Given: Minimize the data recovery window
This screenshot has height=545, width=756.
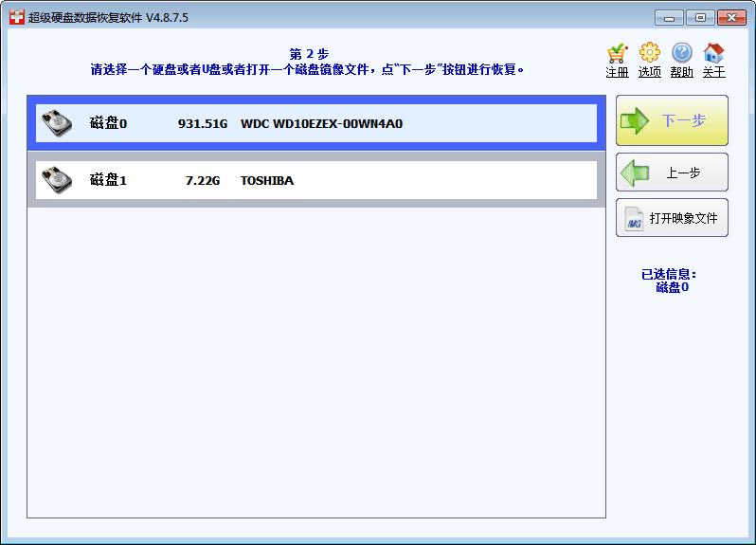Looking at the screenshot, I should pos(669,18).
